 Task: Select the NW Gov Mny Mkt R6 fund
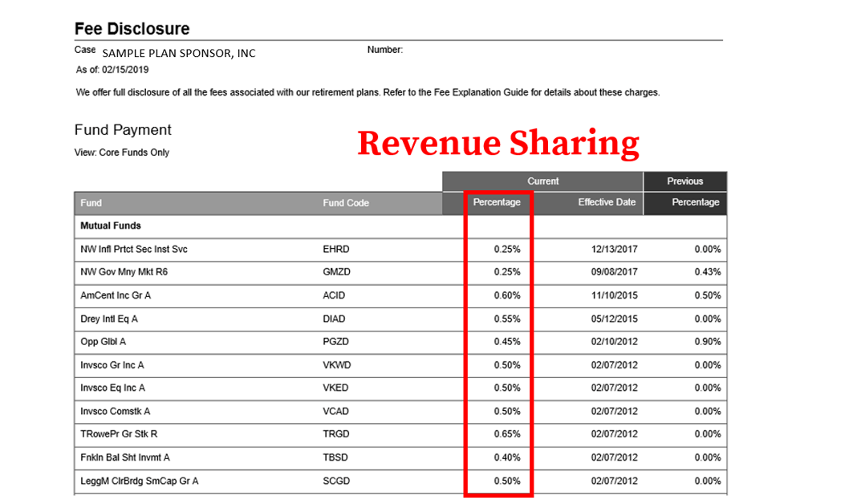point(124,272)
